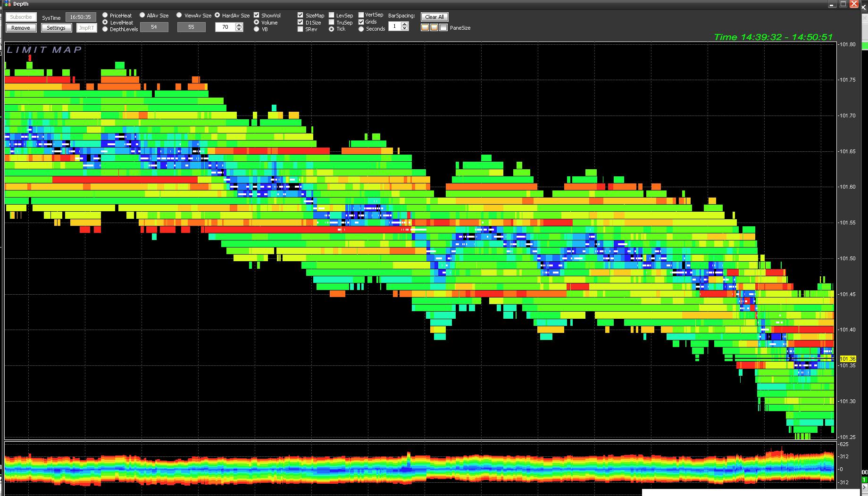Click the HardAv Size input field showing 70
This screenshot has width=868, height=496.
225,27
